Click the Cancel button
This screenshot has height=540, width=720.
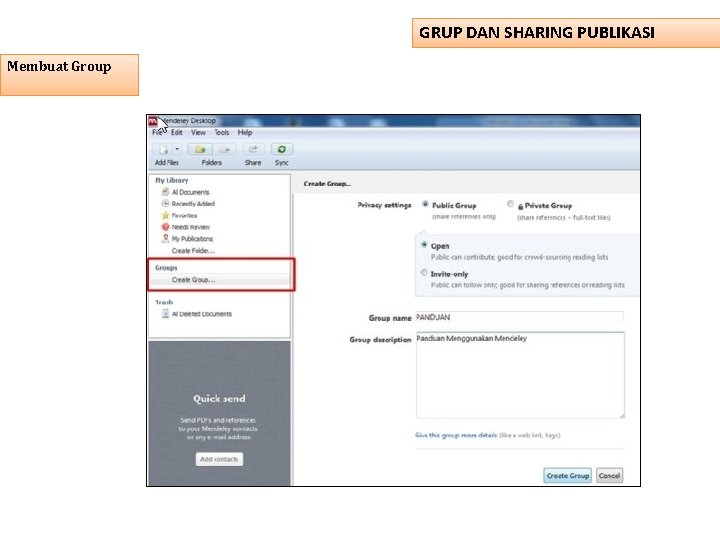click(609, 476)
